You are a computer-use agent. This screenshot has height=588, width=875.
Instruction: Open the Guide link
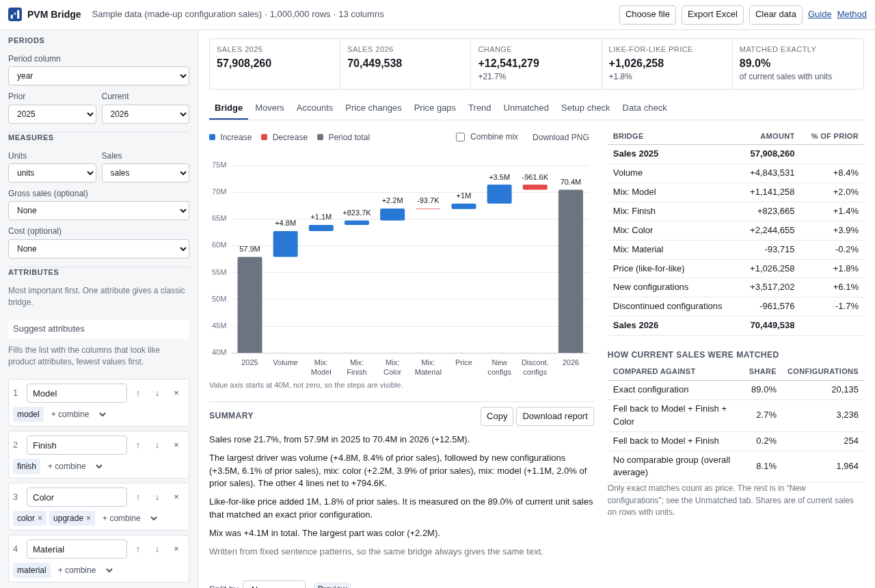(820, 14)
